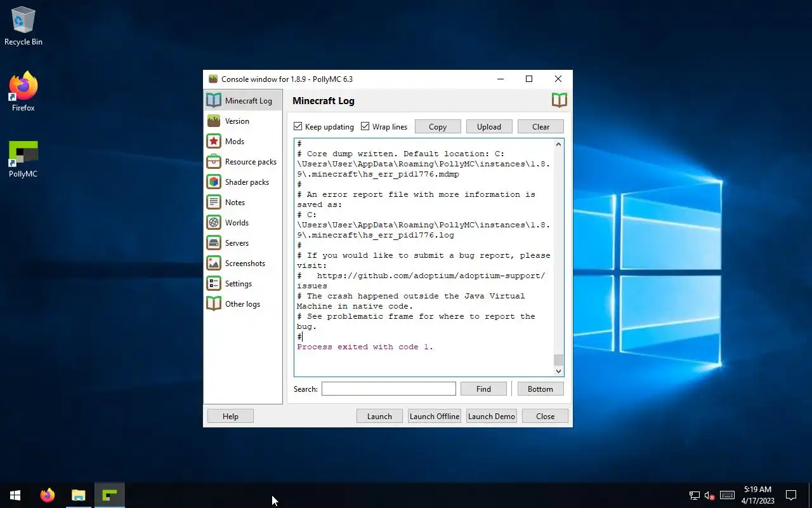
Task: Select the Notes icon in sidebar
Action: [214, 202]
